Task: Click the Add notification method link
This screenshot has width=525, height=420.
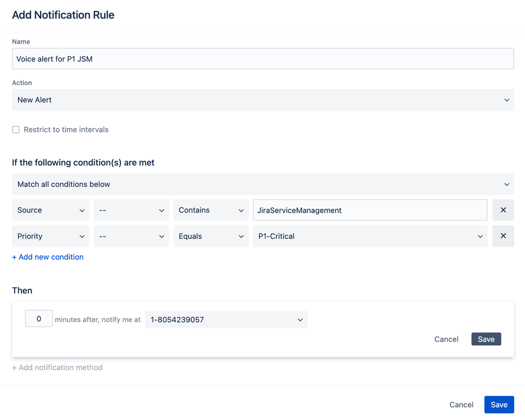Action: tap(57, 367)
